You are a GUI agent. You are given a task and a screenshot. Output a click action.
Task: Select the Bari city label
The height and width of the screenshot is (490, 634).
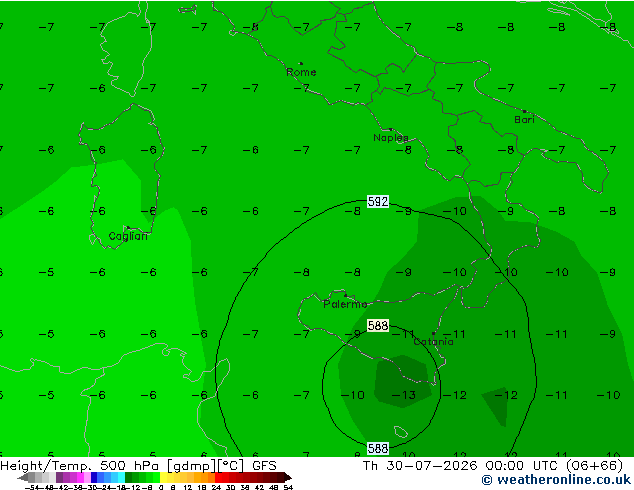click(x=524, y=120)
